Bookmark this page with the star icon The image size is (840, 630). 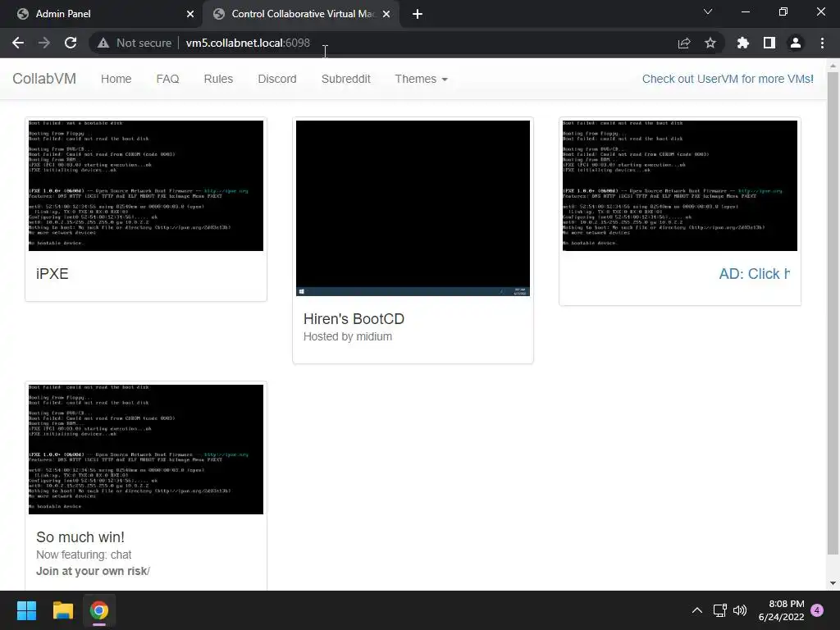click(710, 43)
